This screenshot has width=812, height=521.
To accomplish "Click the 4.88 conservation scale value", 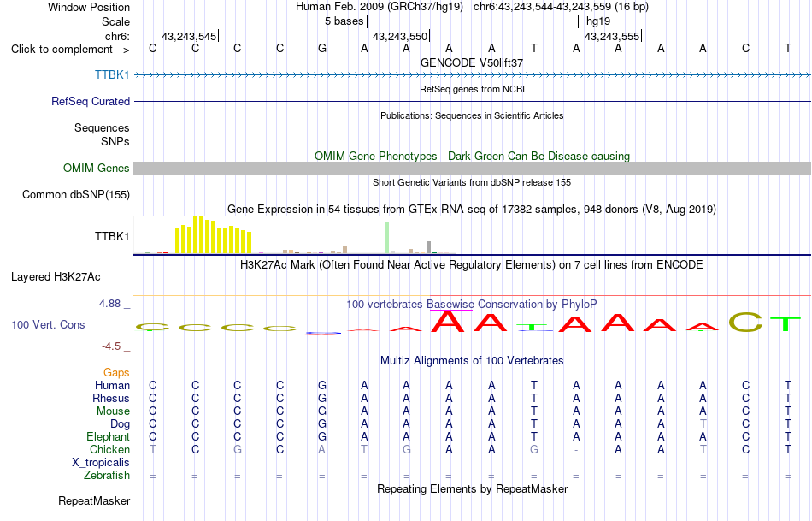I will (109, 304).
